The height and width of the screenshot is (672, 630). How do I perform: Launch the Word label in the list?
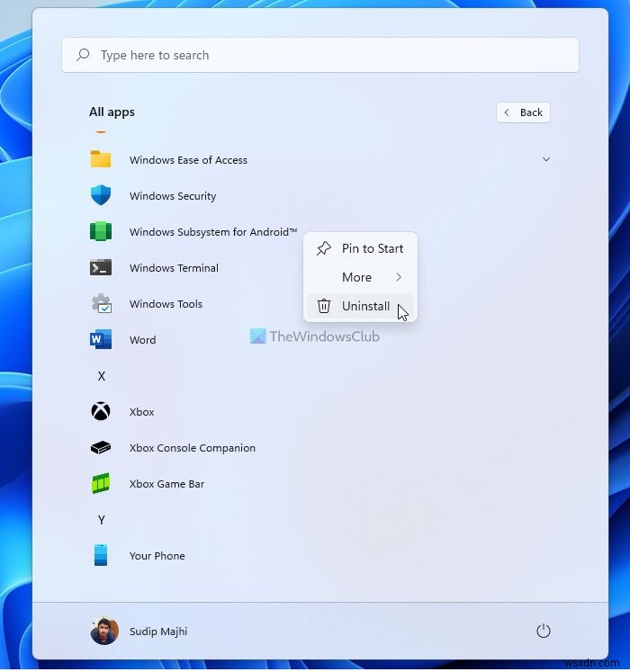[x=142, y=340]
